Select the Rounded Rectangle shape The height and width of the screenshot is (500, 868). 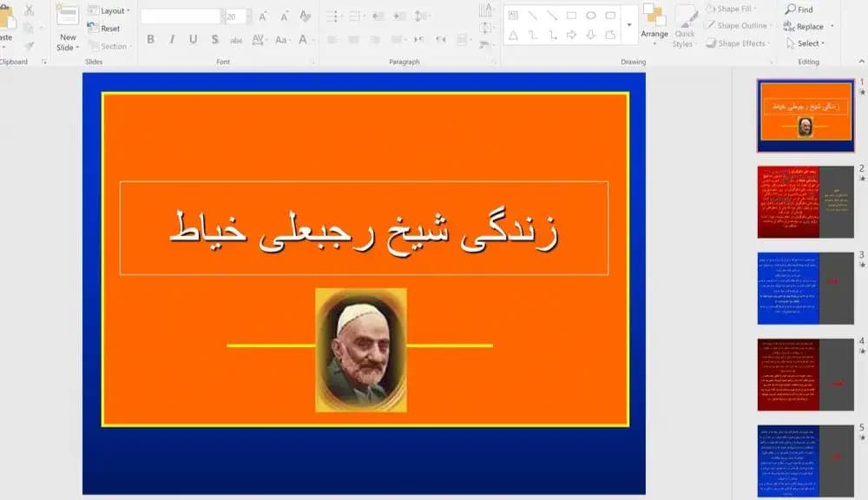[610, 16]
